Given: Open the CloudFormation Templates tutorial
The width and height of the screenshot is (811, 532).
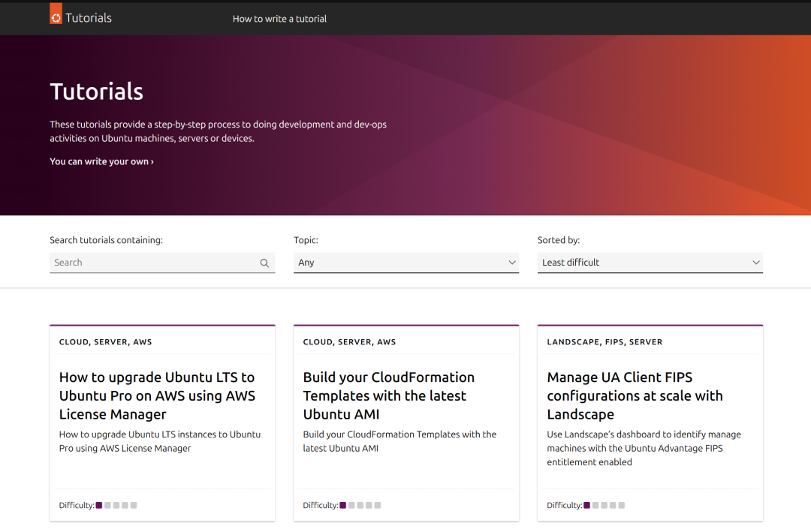Looking at the screenshot, I should (389, 395).
